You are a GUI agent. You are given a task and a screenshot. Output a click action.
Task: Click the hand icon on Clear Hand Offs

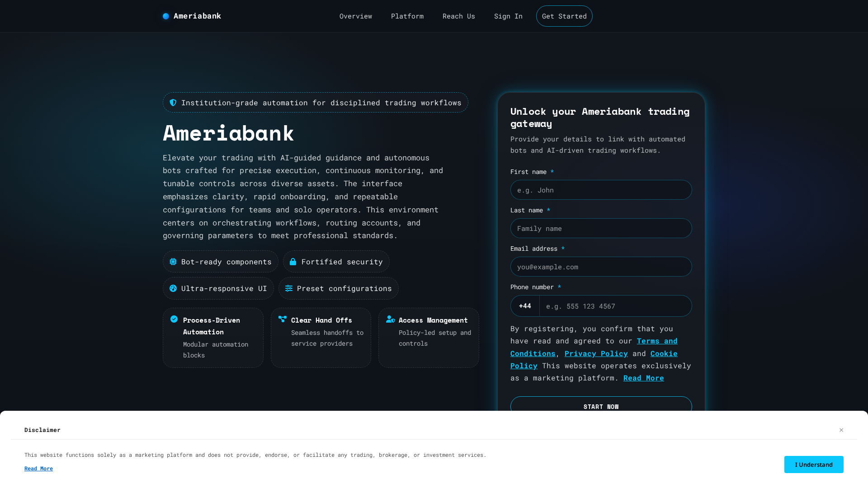(x=282, y=319)
